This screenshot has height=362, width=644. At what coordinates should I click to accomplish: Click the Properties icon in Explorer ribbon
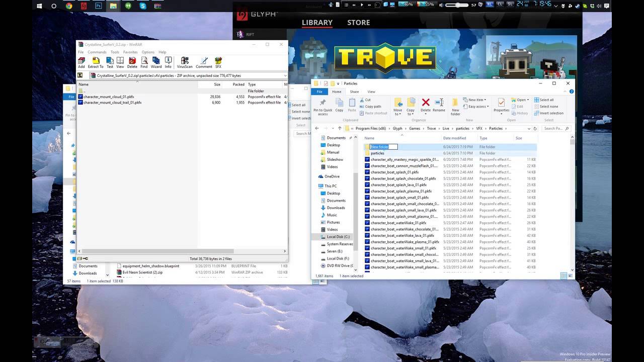(501, 105)
